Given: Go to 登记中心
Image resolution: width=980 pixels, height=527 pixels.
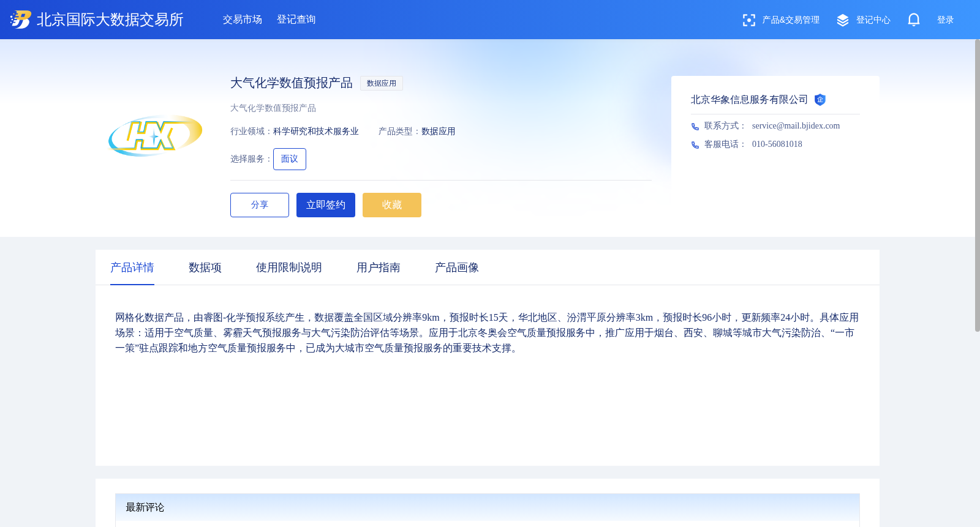Looking at the screenshot, I should [873, 20].
